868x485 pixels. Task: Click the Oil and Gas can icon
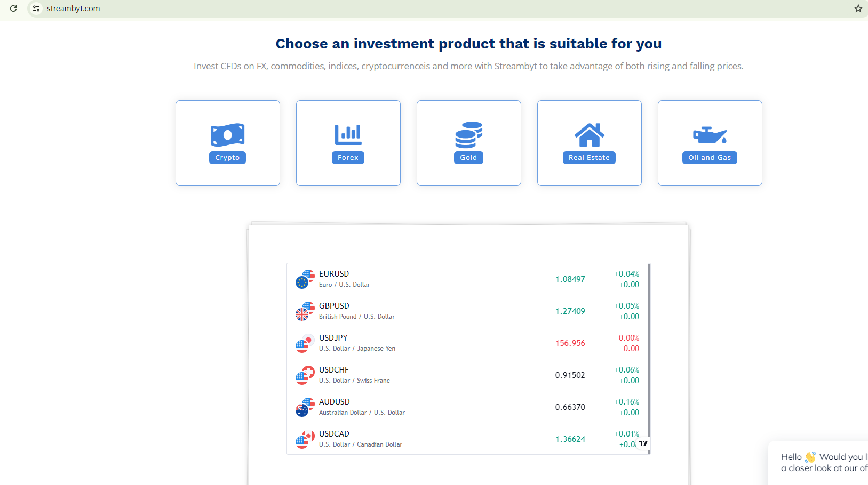coord(710,135)
